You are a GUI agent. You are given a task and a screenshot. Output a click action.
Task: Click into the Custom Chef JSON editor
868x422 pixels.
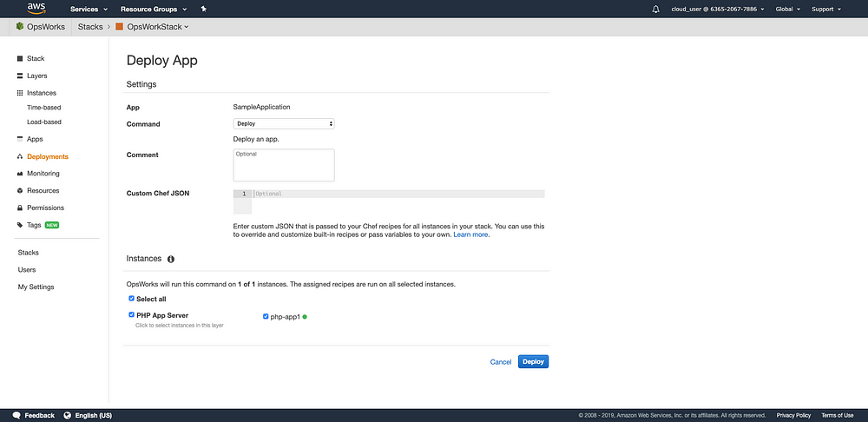[x=389, y=201]
